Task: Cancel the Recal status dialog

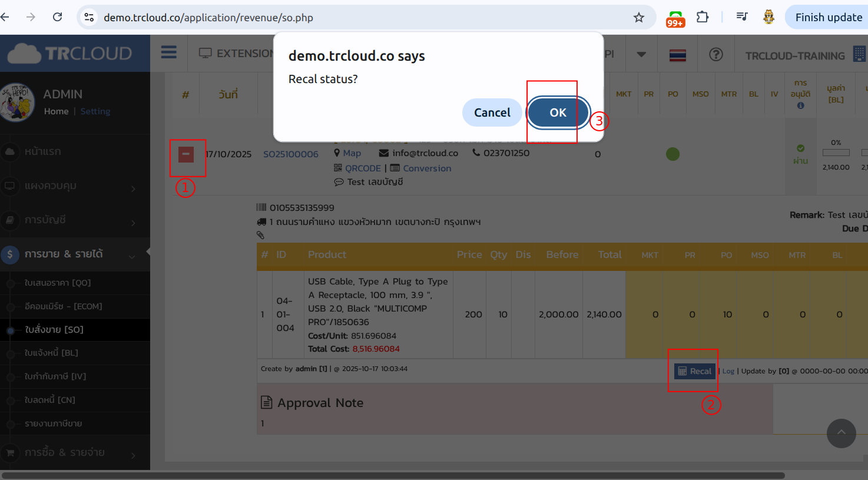Action: (x=492, y=112)
